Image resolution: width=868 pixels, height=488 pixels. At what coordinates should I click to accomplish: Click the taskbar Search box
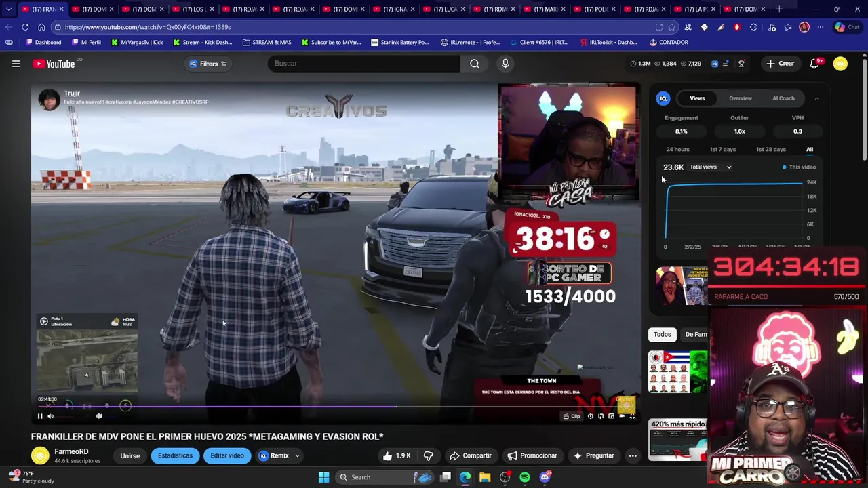[384, 477]
